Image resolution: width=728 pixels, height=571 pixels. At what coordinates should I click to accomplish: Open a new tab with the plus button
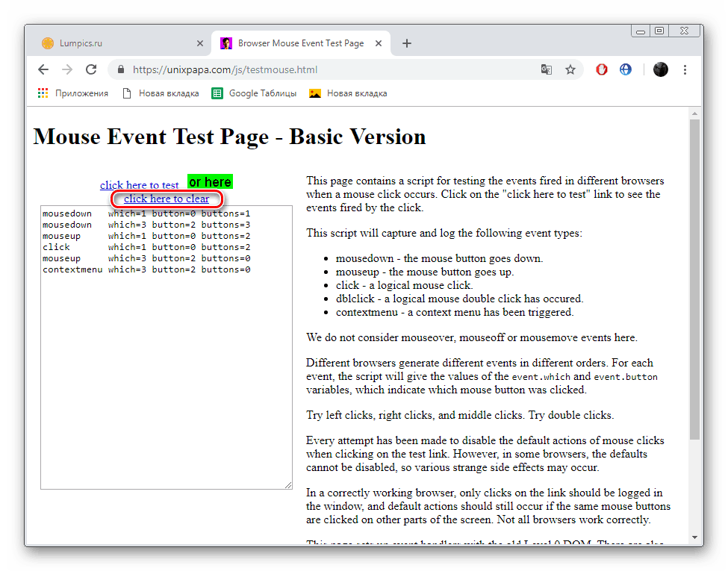[406, 43]
